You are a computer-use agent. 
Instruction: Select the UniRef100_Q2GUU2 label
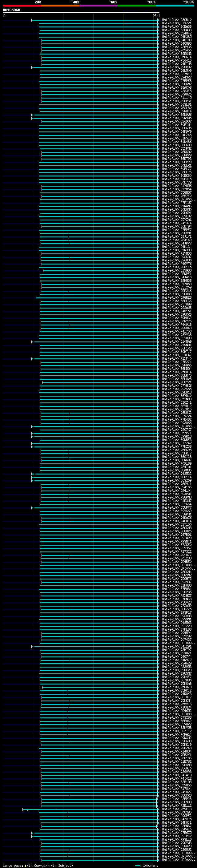pos(177,850)
